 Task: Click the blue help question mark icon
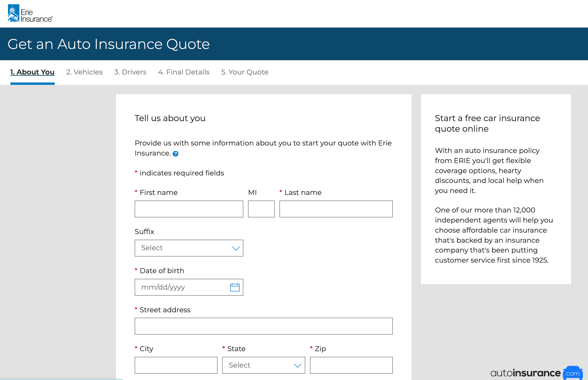coord(176,154)
